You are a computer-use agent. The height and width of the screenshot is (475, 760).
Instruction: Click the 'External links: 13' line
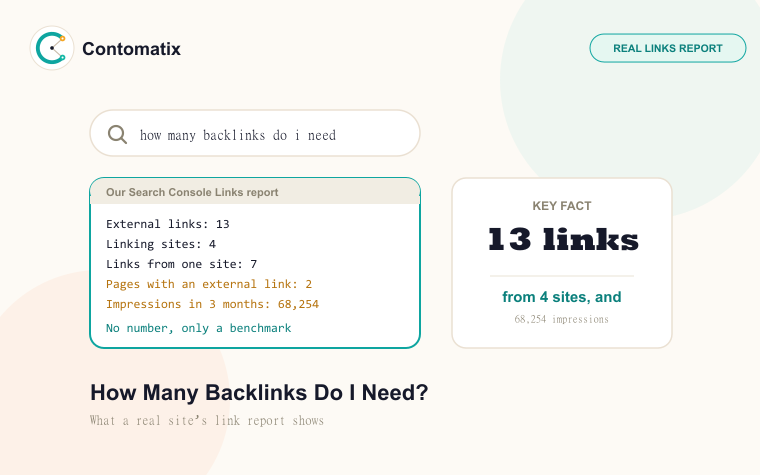(x=168, y=224)
